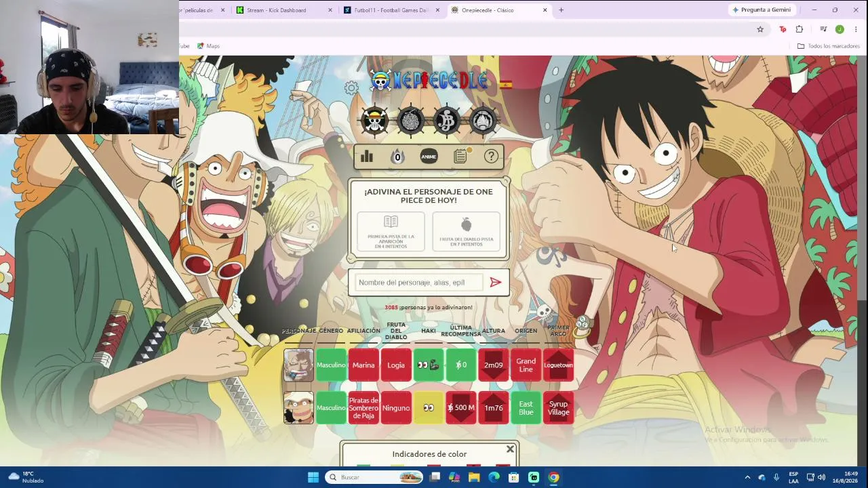Click the Onepiecedle logo
868x488 pixels.
[x=429, y=81]
